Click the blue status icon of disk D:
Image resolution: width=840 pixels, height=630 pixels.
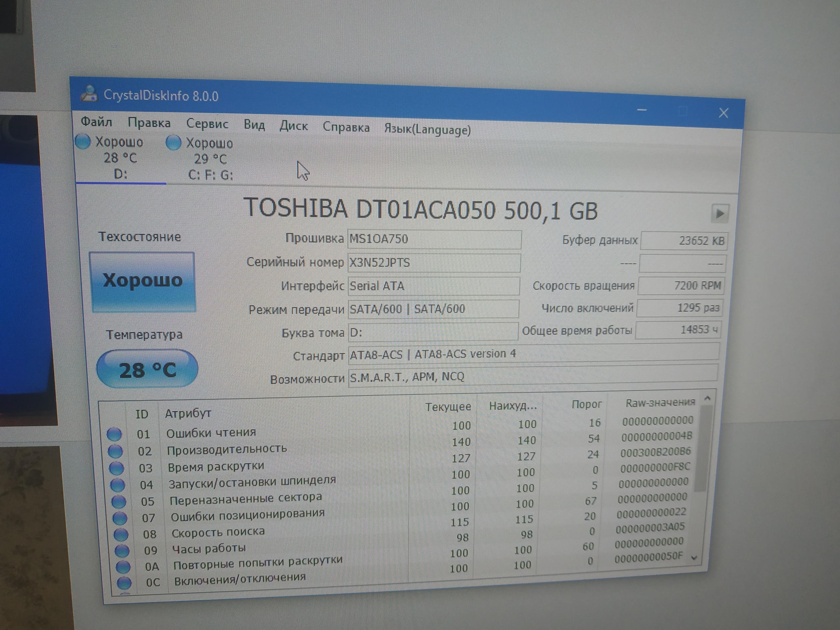click(x=82, y=141)
